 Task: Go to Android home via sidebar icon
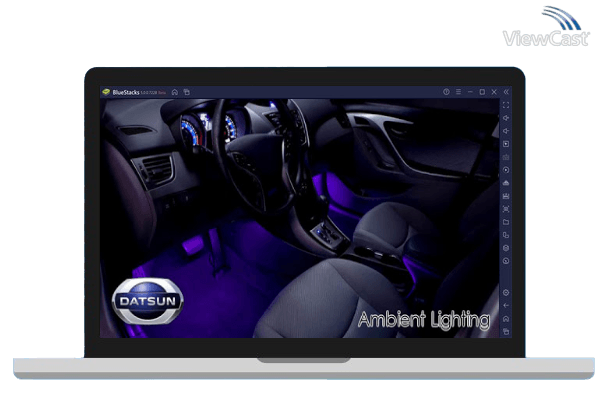coord(506,319)
